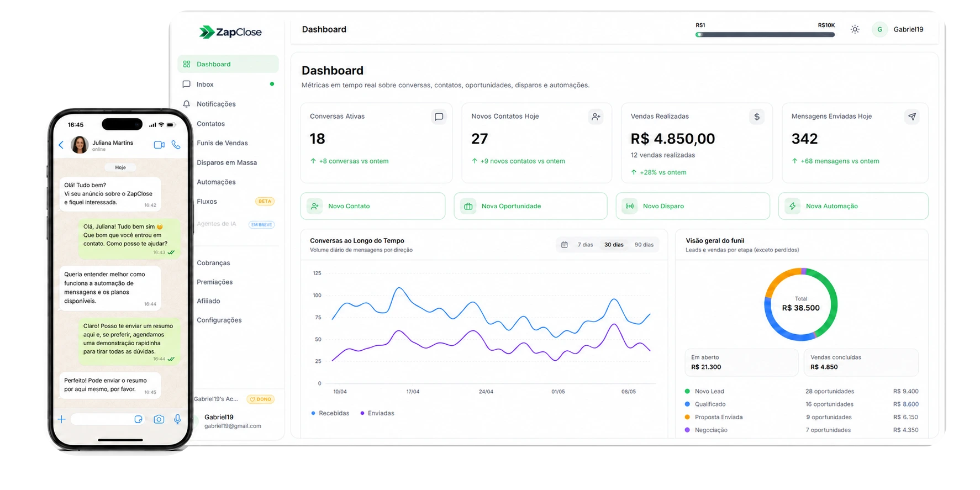Click Enviadas legend in chart

pyautogui.click(x=377, y=413)
